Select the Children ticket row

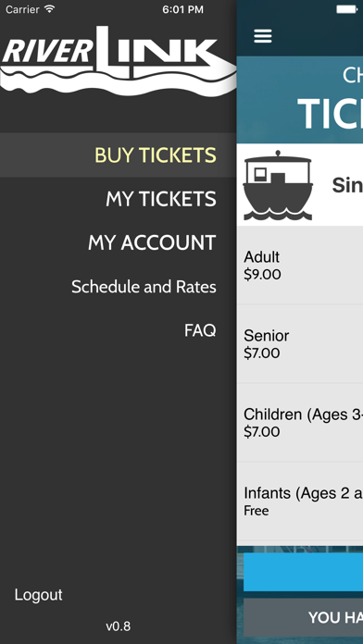pyautogui.click(x=300, y=423)
